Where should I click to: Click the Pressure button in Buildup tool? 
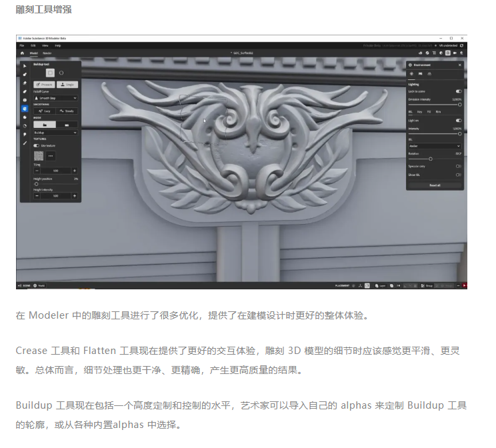click(44, 85)
